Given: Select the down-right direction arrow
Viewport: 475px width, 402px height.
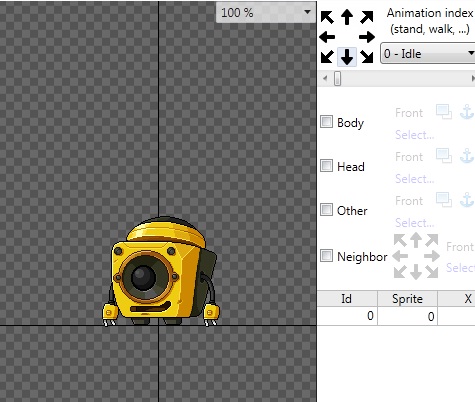Looking at the screenshot, I should pyautogui.click(x=367, y=57).
